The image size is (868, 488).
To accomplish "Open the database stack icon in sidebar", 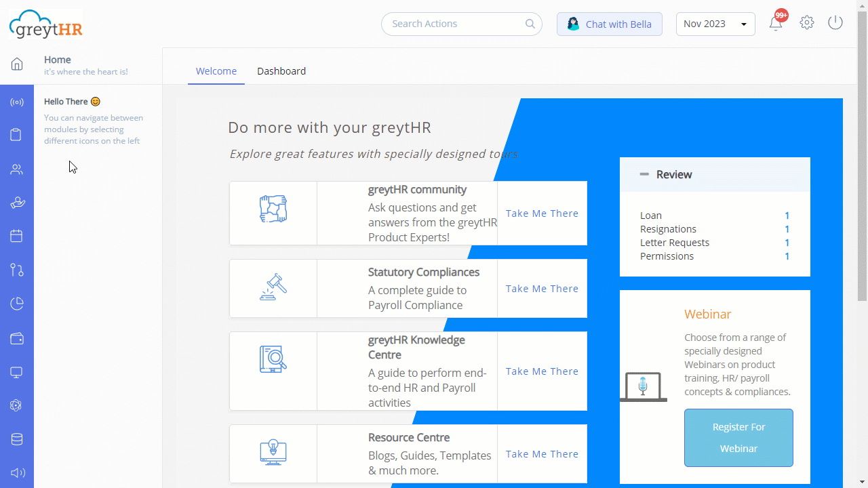I will coord(17,439).
